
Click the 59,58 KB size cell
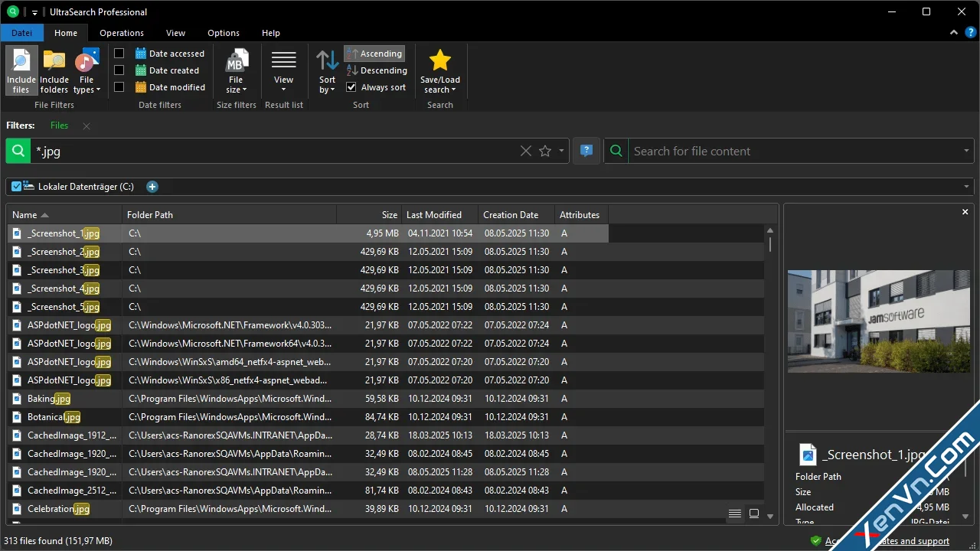[x=369, y=399]
